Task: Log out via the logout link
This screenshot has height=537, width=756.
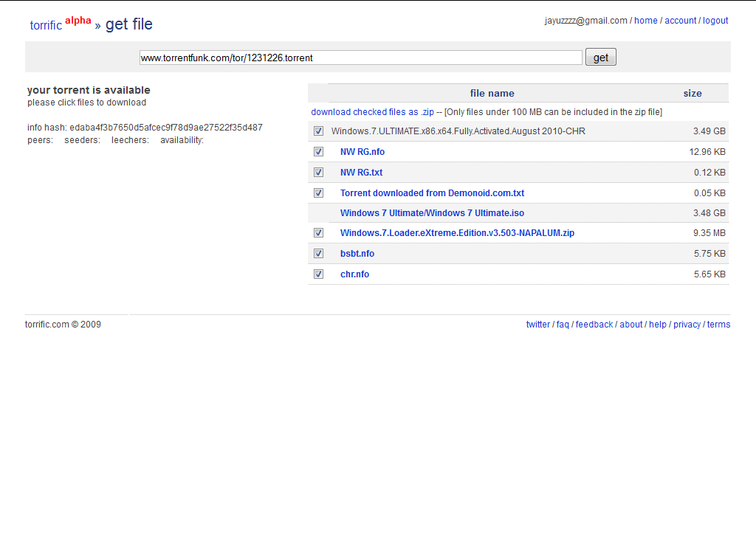Action: tap(715, 21)
